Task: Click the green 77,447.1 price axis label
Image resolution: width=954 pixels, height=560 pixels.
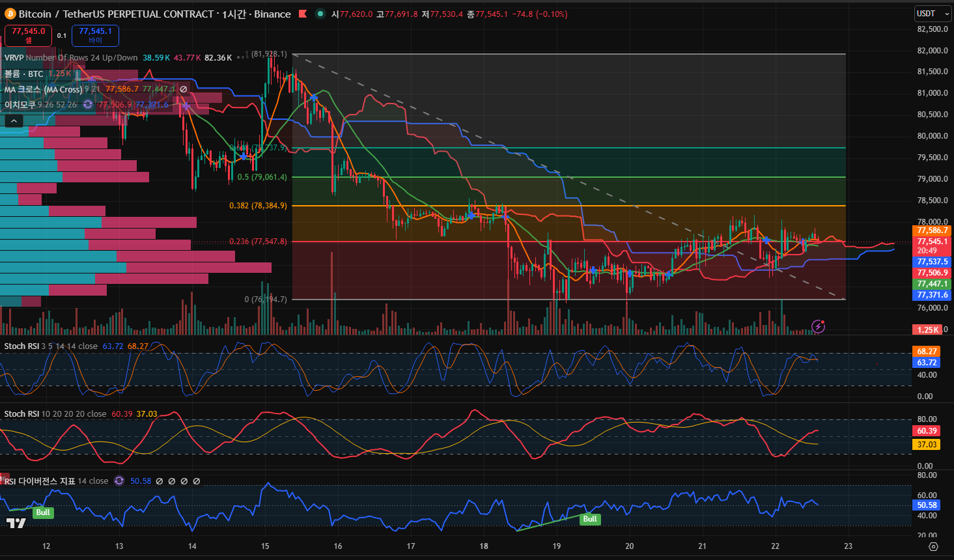Action: [x=933, y=284]
